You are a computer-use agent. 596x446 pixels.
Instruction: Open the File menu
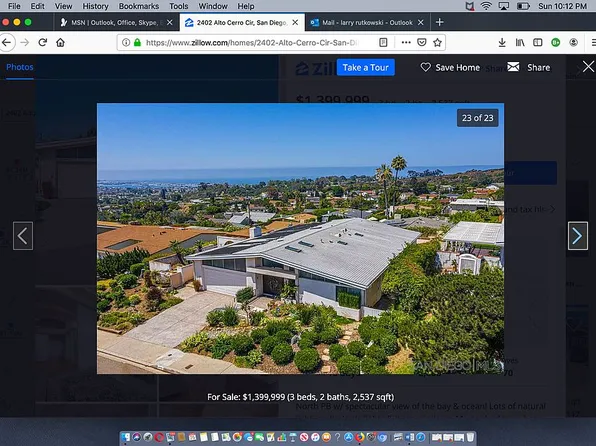(14, 6)
